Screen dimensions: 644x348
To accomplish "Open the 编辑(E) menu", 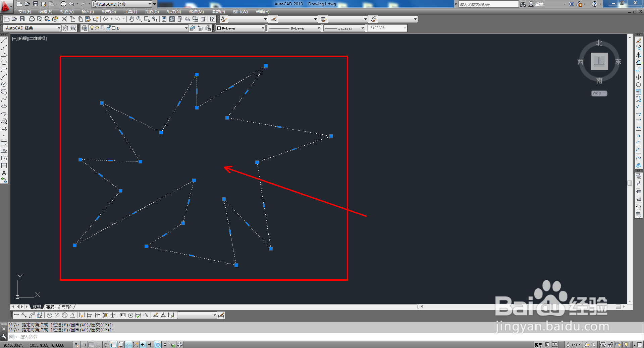I will pyautogui.click(x=46, y=12).
